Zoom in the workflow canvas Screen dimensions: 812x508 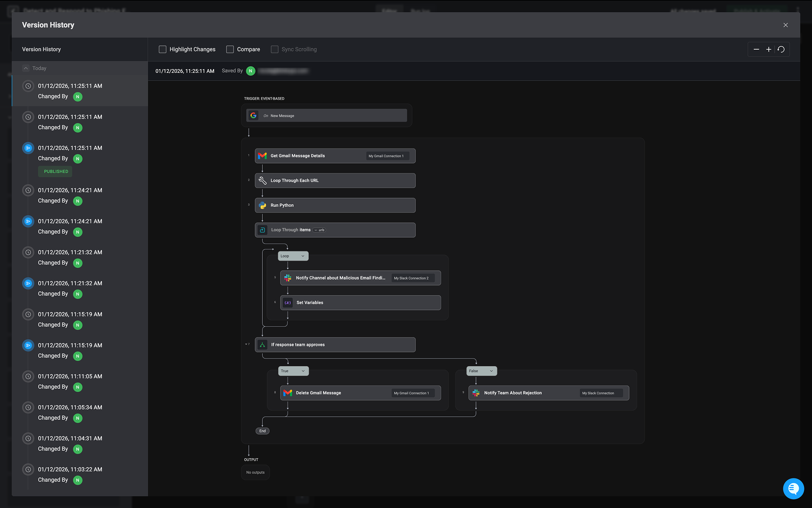[769, 49]
